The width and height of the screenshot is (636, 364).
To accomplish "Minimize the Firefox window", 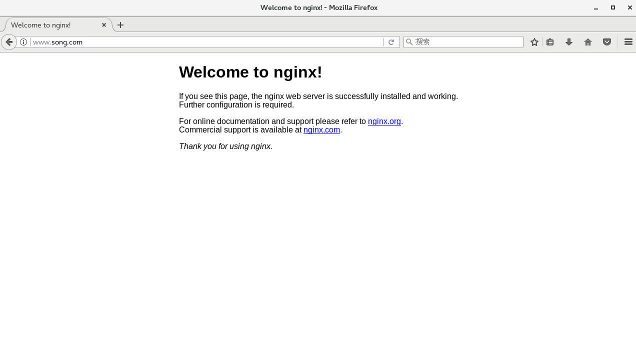I will point(596,7).
